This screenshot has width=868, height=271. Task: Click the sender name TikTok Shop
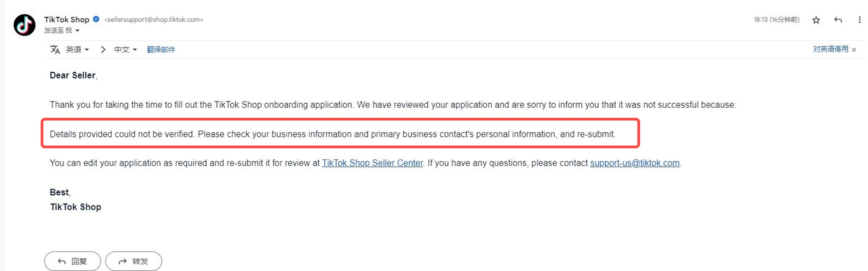(66, 20)
